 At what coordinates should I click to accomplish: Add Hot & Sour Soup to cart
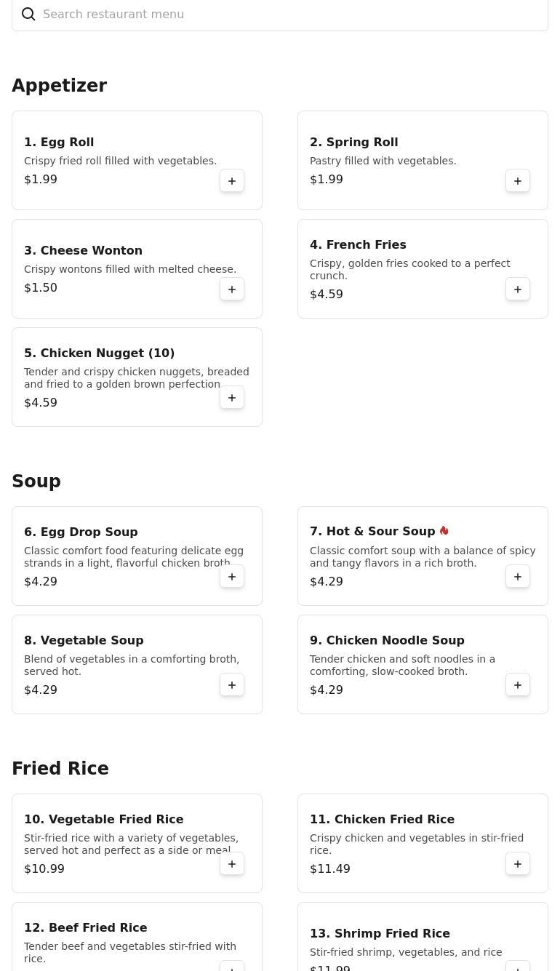pos(518,577)
